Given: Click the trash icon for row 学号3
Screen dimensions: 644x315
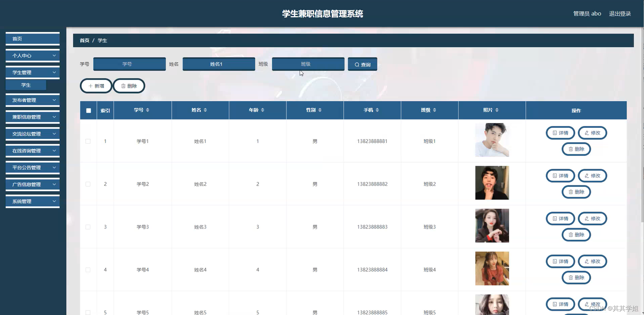Looking at the screenshot, I should pos(571,235).
